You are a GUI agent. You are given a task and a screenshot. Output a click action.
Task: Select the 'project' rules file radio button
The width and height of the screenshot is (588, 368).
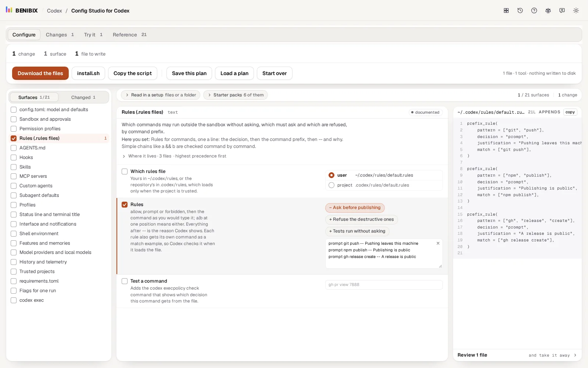331,185
